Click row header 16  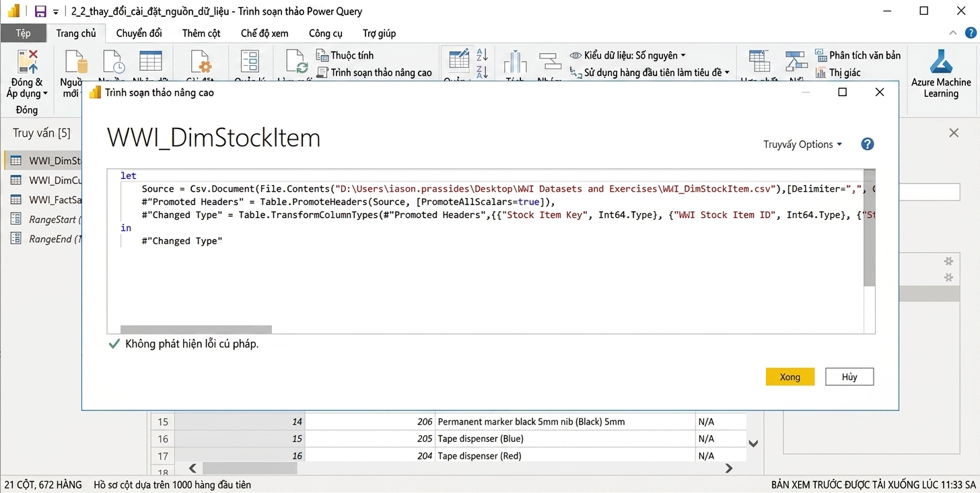coord(163,439)
